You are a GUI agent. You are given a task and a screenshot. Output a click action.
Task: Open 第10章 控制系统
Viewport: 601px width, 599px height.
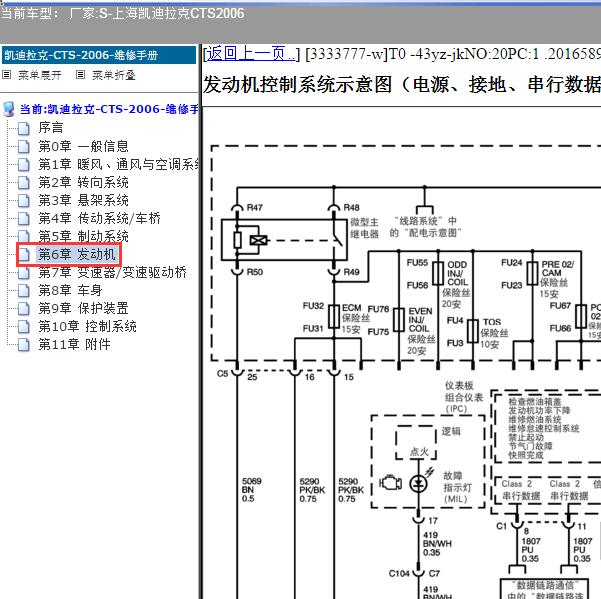click(x=87, y=326)
